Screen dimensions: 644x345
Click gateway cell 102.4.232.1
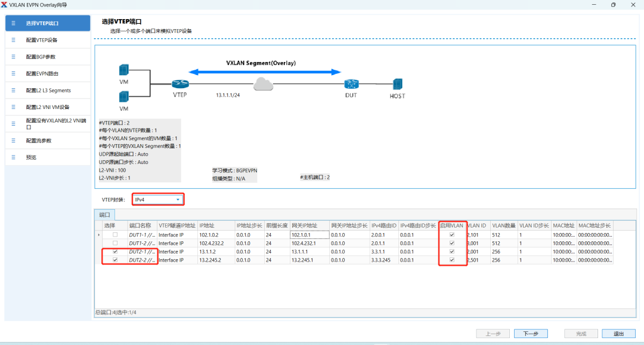309,243
